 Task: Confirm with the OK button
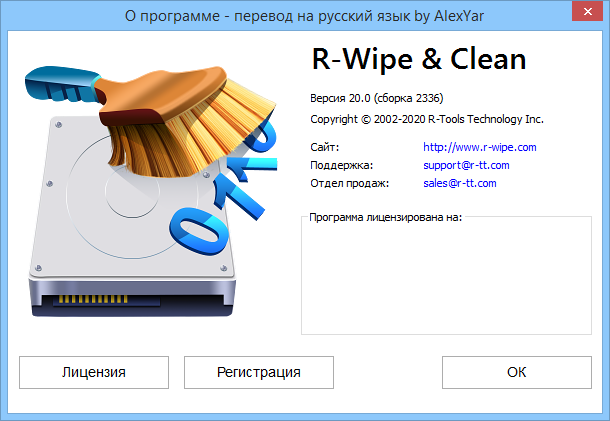517,372
